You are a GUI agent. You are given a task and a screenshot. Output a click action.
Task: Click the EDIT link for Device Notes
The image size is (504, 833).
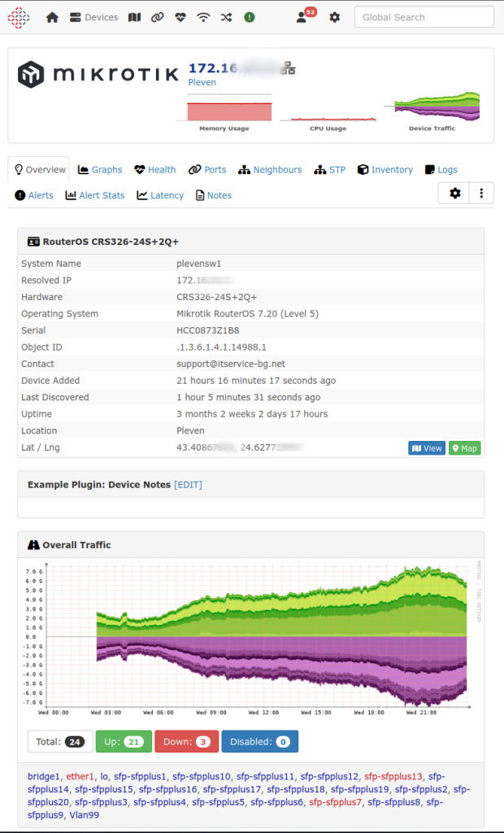click(x=188, y=485)
